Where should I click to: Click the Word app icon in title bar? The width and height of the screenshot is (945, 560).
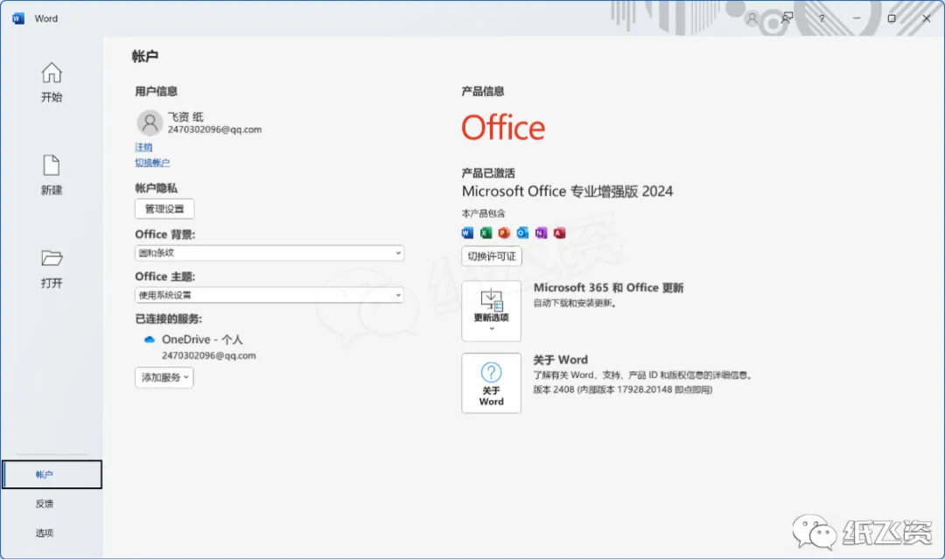point(18,18)
